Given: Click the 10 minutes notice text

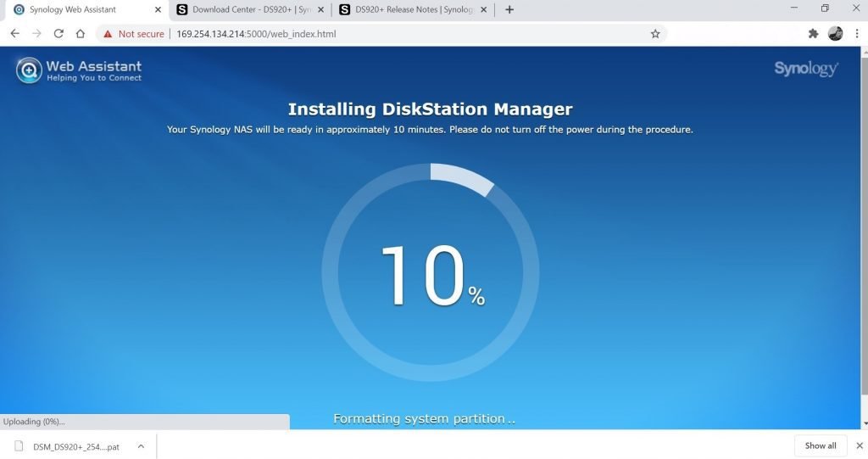Looking at the screenshot, I should point(430,130).
